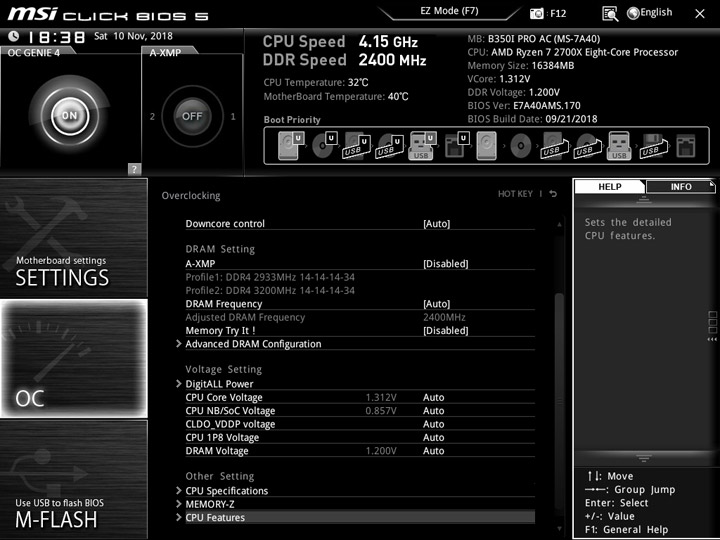The height and width of the screenshot is (540, 720).
Task: Click the help panel bottom collapse handle
Action: point(643,458)
